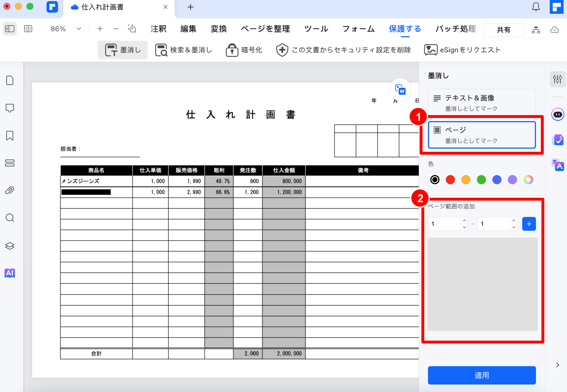Zoom in with the plus icon
The height and width of the screenshot is (392, 567).
click(x=100, y=29)
